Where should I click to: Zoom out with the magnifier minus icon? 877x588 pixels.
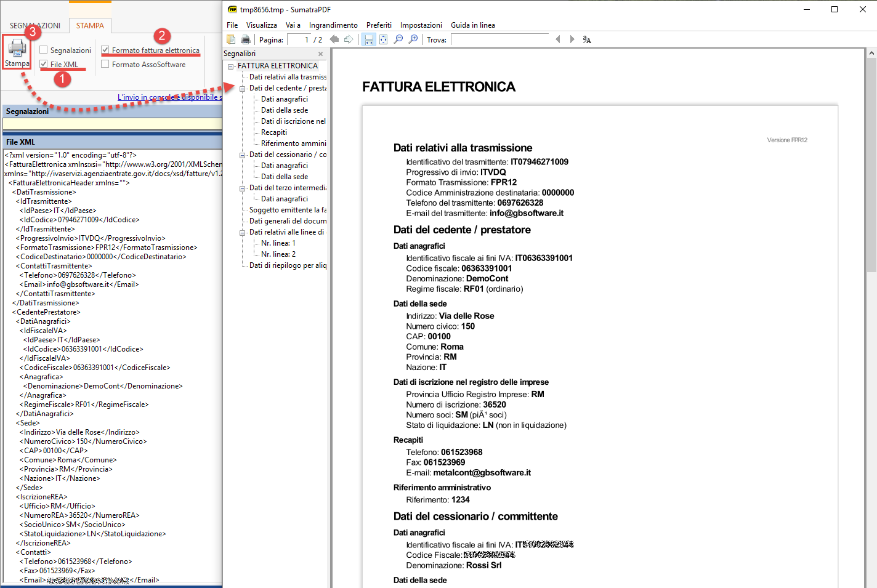point(398,39)
